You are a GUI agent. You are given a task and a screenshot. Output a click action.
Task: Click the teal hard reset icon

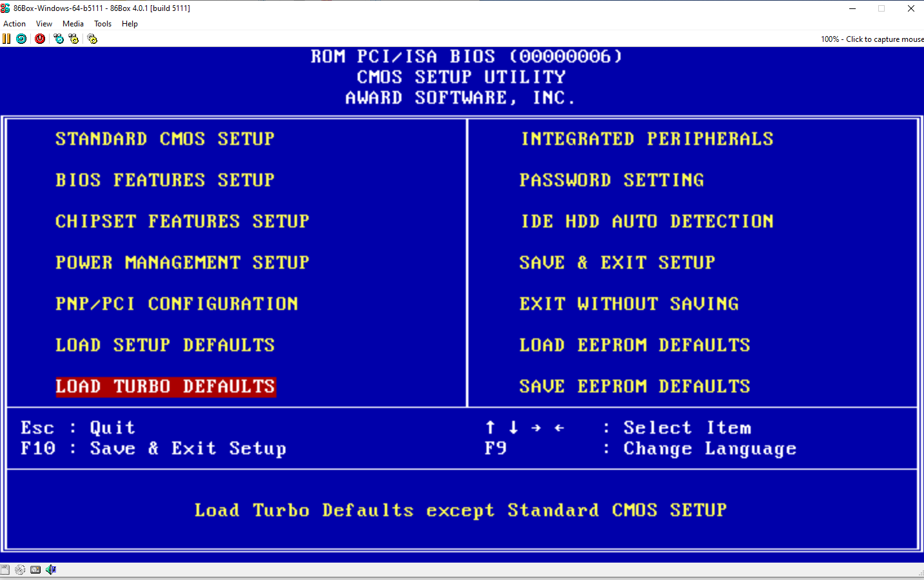point(21,39)
